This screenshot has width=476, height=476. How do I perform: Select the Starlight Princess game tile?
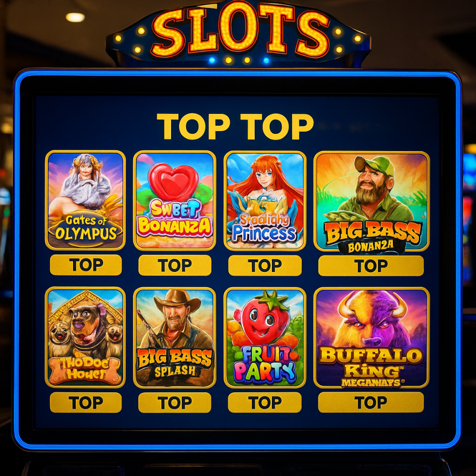(x=265, y=201)
